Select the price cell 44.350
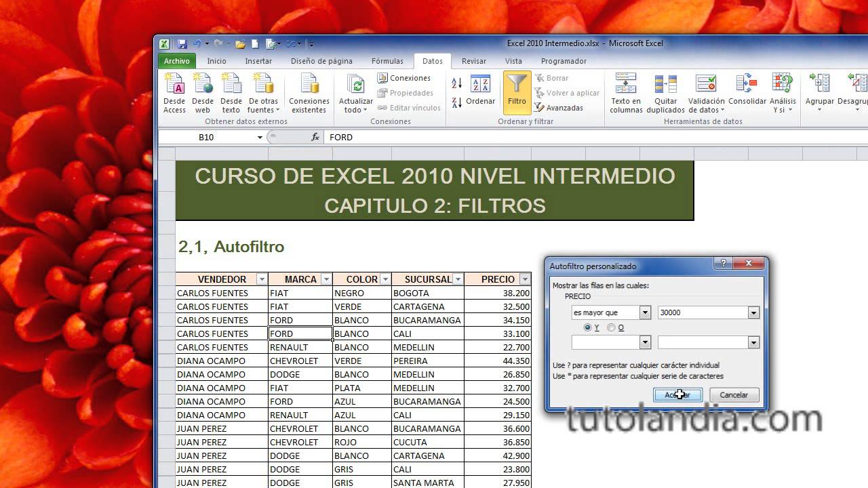Screen dimensions: 868x488 tap(498, 361)
